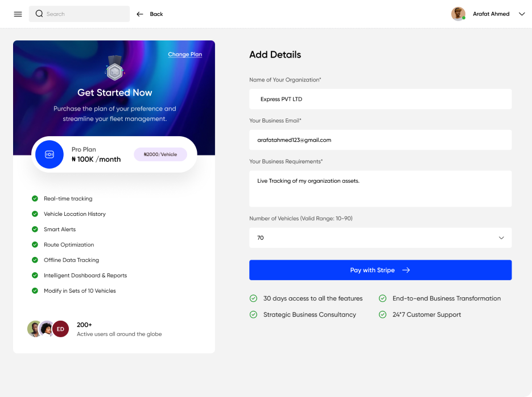Click the chevron in the vehicles field
Image resolution: width=532 pixels, height=397 pixels.
501,238
